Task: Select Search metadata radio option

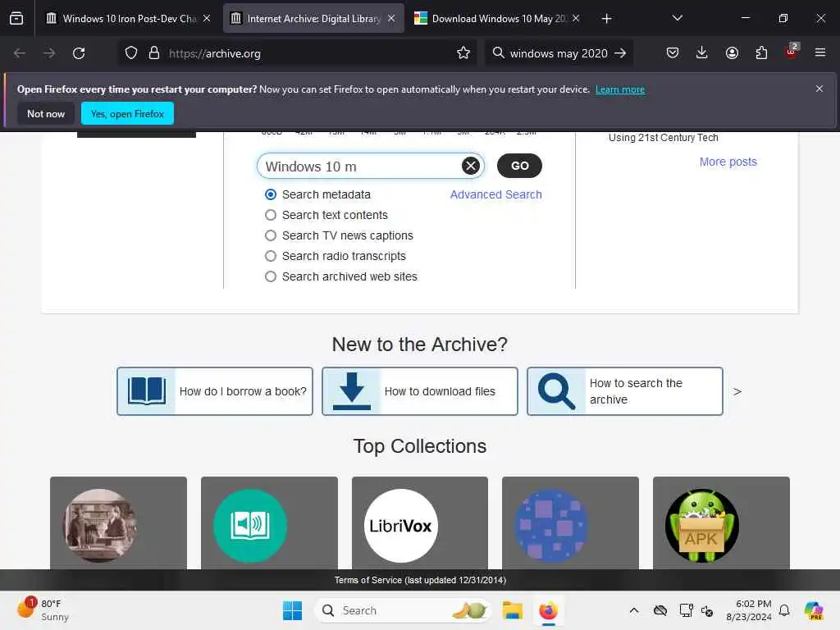Action: [x=271, y=194]
